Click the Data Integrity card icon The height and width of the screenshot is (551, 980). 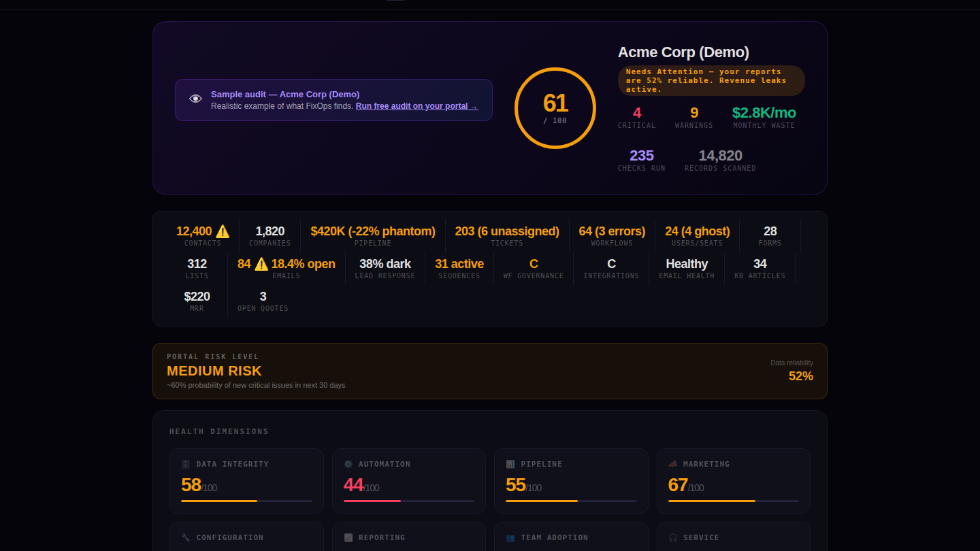click(x=186, y=464)
